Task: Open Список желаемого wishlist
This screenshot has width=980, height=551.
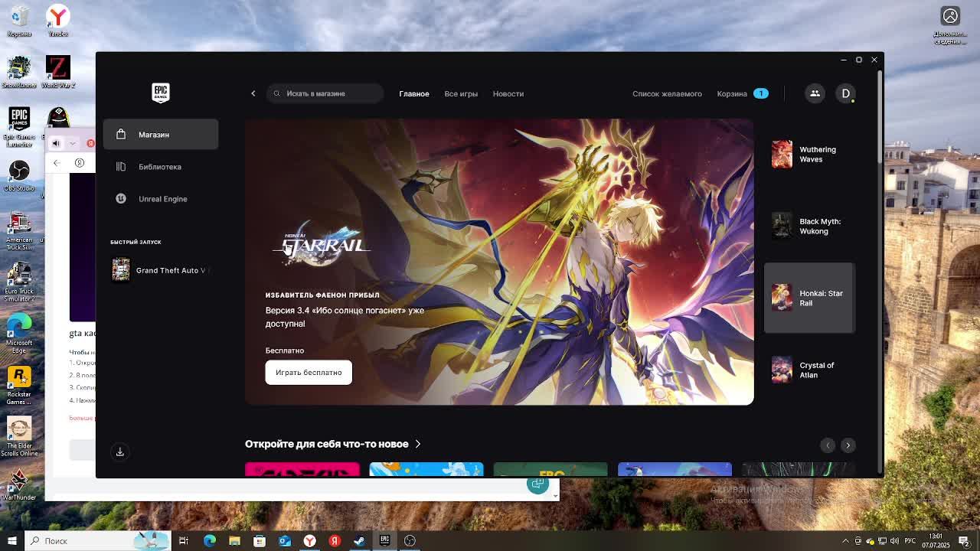Action: [667, 93]
